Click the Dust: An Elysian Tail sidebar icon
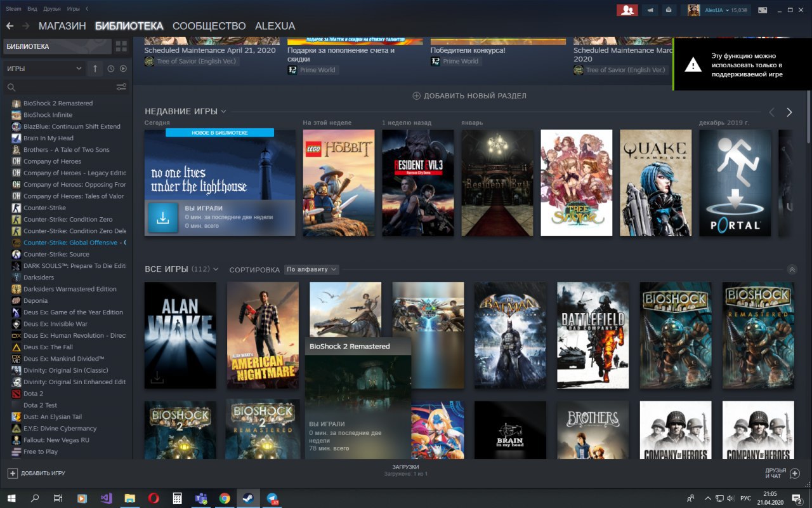This screenshot has width=812, height=508. coord(16,417)
